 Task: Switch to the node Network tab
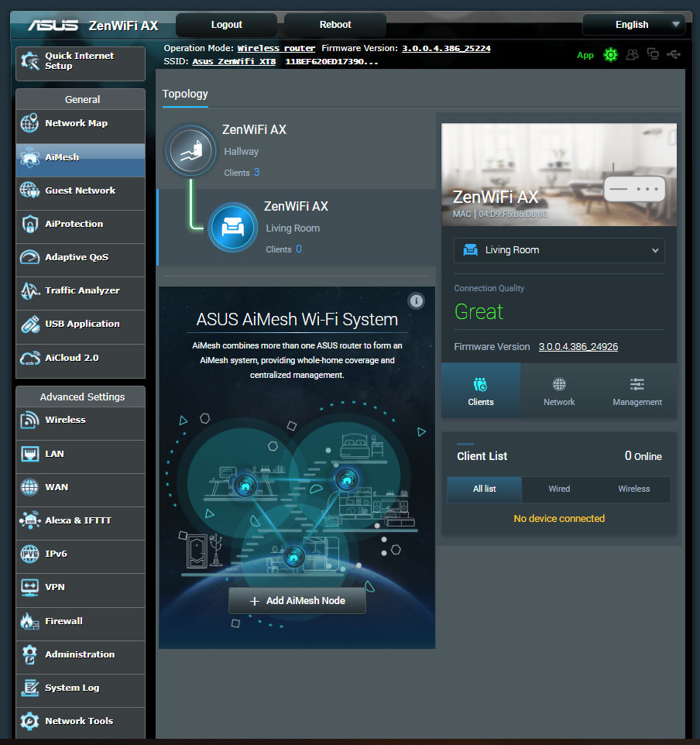[559, 391]
